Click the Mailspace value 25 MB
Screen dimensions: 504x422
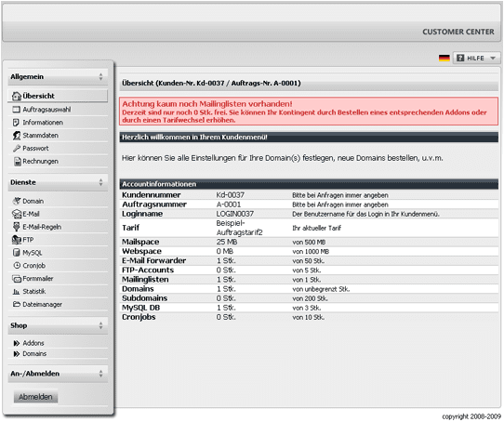point(227,242)
